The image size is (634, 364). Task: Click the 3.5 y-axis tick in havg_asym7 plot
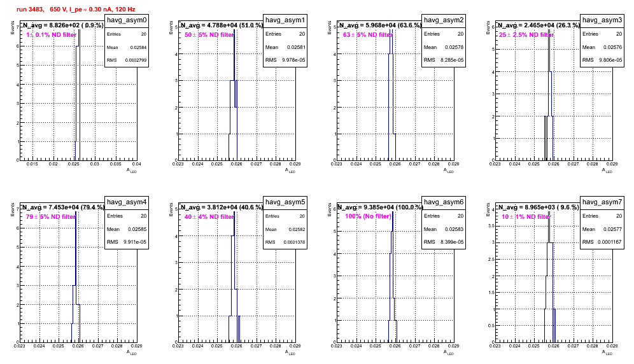point(491,226)
